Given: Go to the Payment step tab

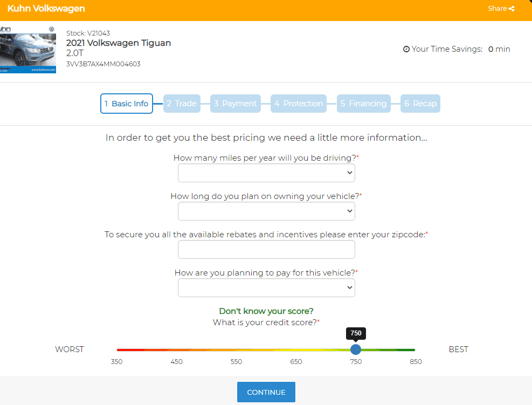Looking at the screenshot, I should coord(236,104).
